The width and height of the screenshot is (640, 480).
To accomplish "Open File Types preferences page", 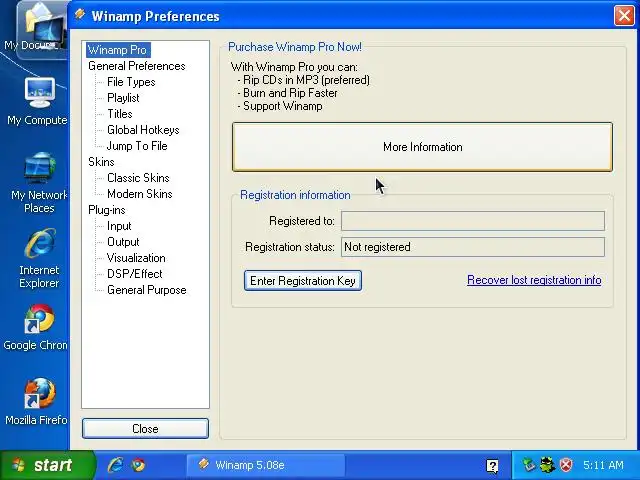I will pyautogui.click(x=131, y=82).
